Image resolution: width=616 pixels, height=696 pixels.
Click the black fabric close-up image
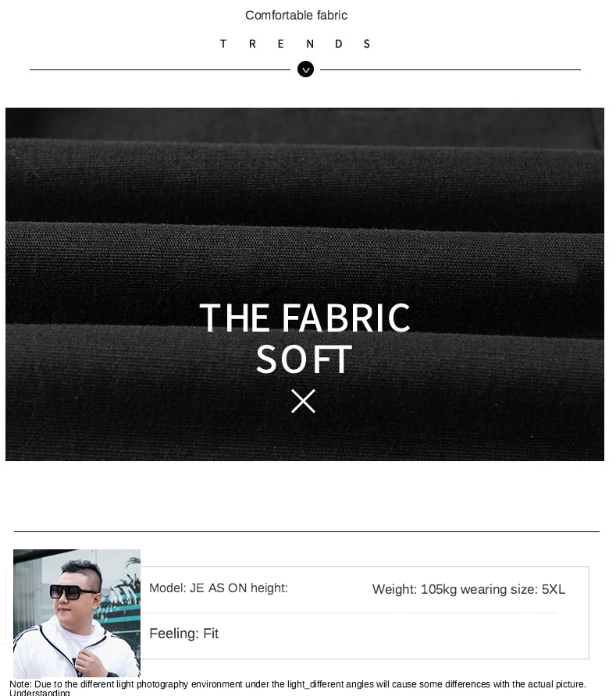pos(304,284)
